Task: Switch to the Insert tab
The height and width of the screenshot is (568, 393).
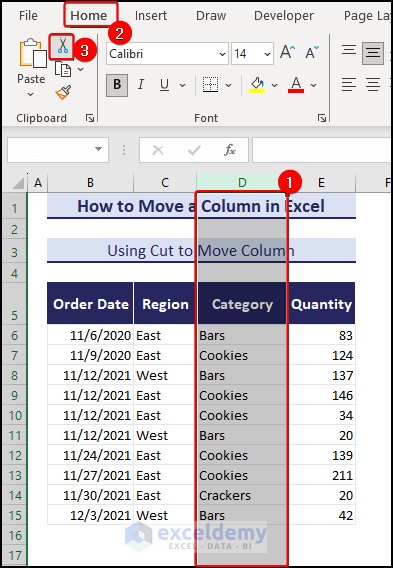Action: pyautogui.click(x=151, y=16)
